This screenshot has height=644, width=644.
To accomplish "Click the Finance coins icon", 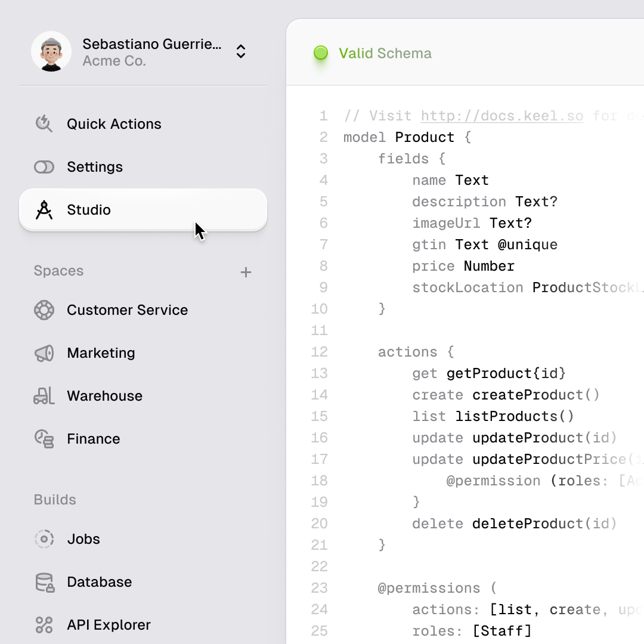I will click(44, 439).
